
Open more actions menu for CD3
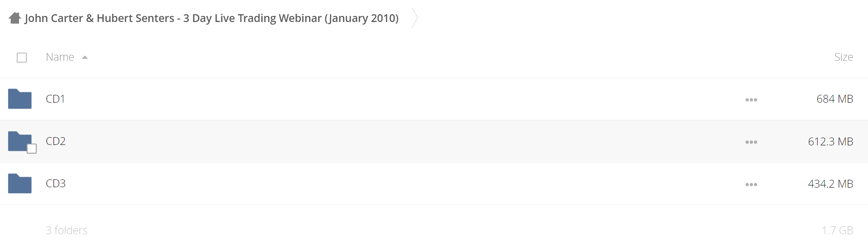click(x=751, y=184)
